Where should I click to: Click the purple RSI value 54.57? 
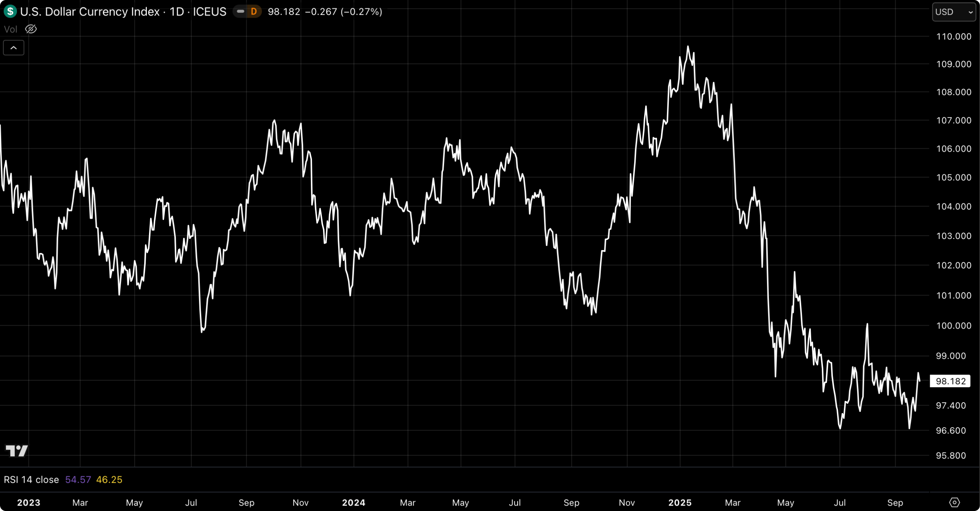[78, 479]
